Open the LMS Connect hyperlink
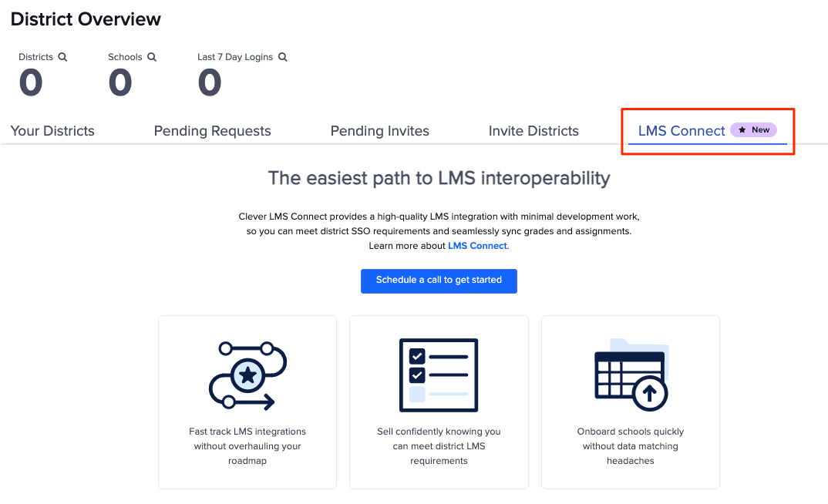The height and width of the screenshot is (504, 828). point(476,245)
